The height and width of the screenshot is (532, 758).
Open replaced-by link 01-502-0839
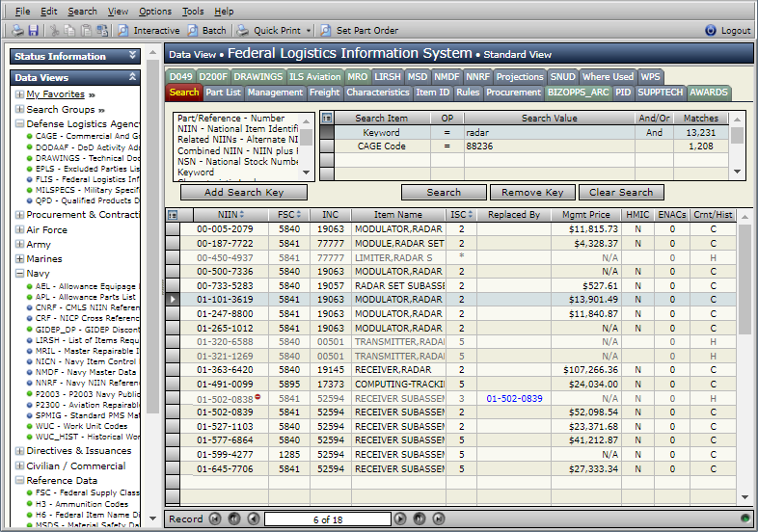tap(514, 399)
